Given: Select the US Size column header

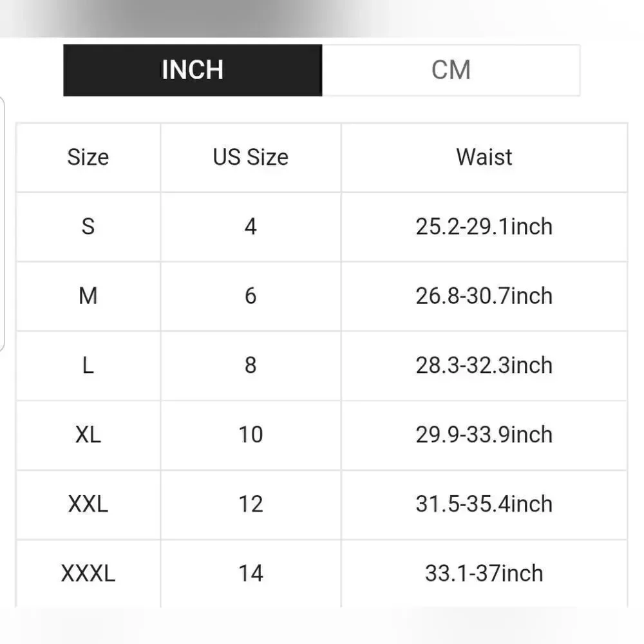Looking at the screenshot, I should tap(251, 157).
